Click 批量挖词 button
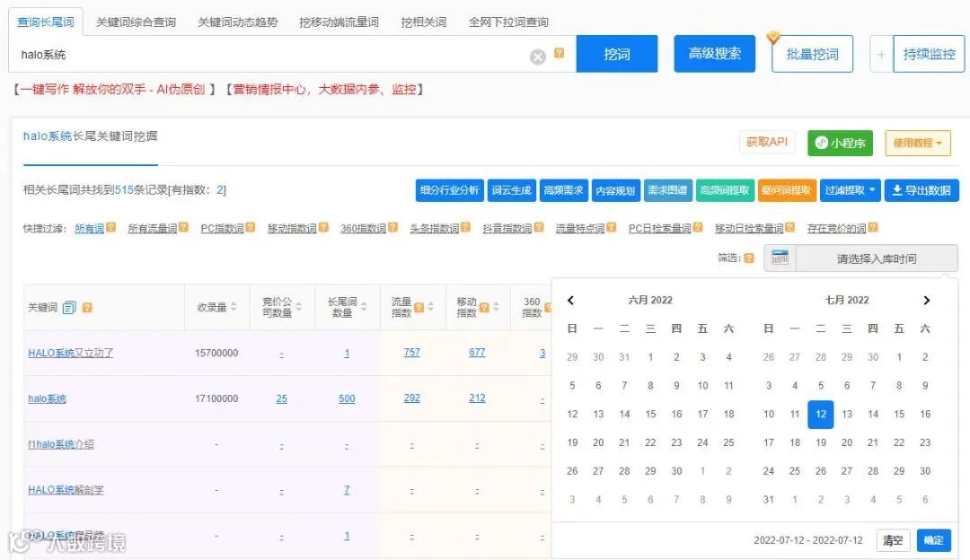 point(812,55)
